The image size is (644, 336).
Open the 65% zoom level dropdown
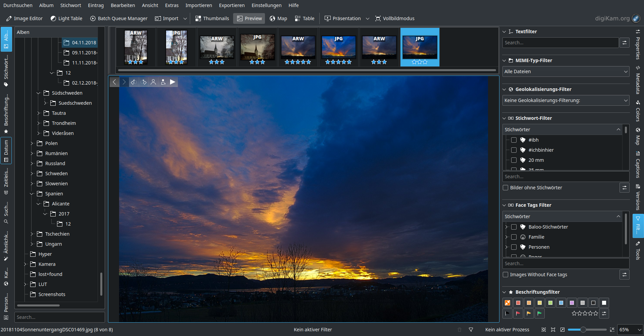[x=630, y=330]
